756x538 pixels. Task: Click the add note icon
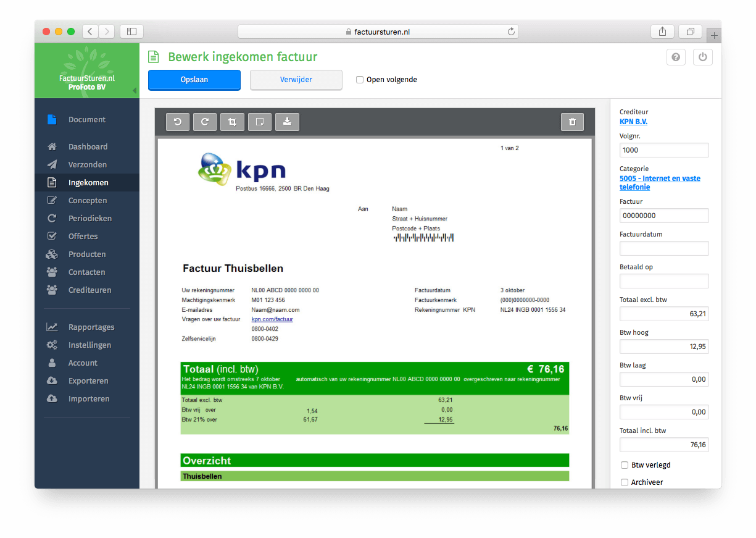pyautogui.click(x=260, y=122)
